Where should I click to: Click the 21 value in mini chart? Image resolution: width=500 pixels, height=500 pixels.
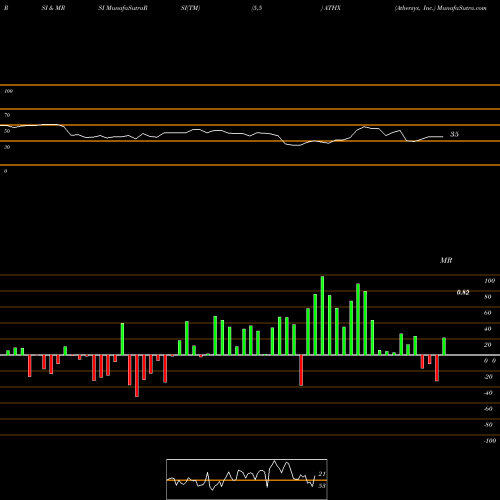[x=322, y=474]
